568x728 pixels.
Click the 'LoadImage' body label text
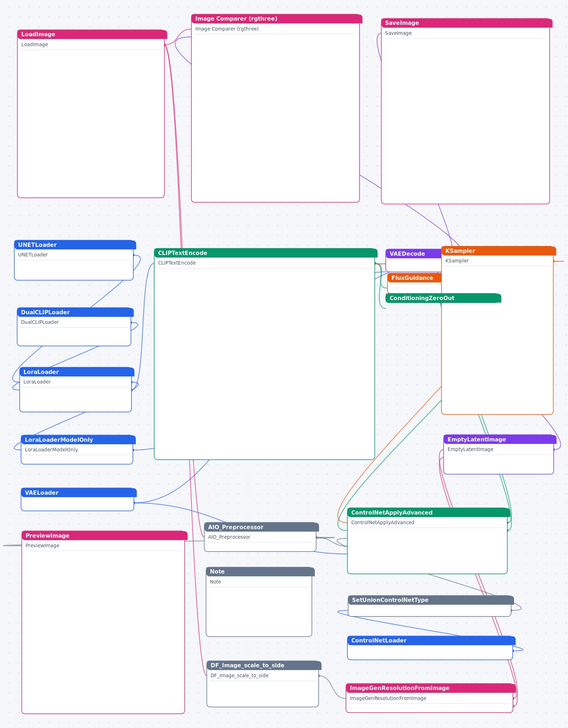(34, 45)
